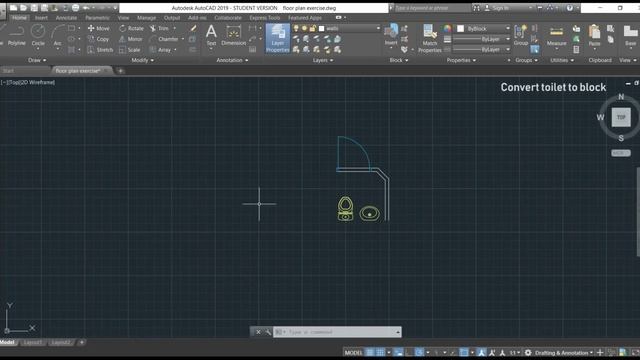Open the Manage ribbon tab
This screenshot has height=360, width=640.
(x=146, y=18)
